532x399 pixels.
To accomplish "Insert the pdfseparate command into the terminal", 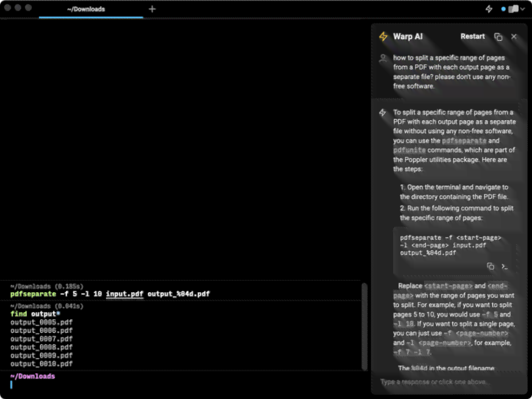I will pos(504,267).
